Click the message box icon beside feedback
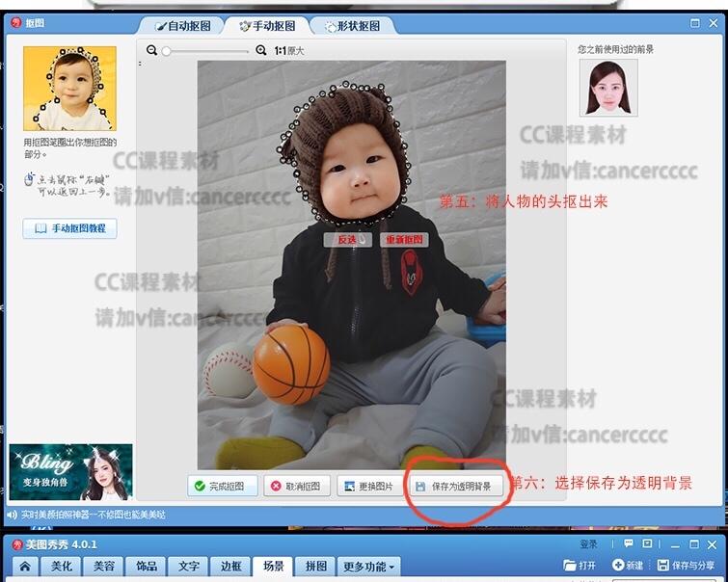This screenshot has width=728, height=582. (x=647, y=543)
